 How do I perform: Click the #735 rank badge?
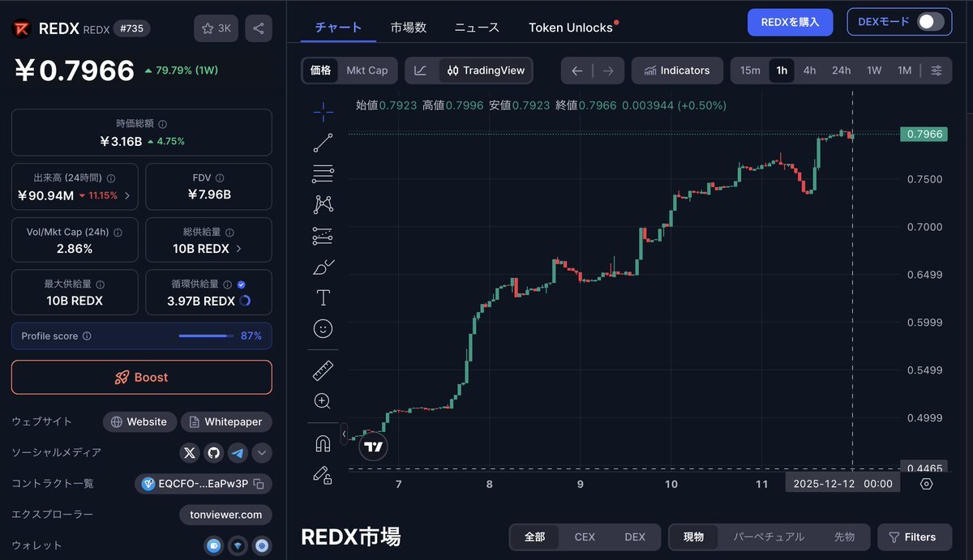[130, 28]
